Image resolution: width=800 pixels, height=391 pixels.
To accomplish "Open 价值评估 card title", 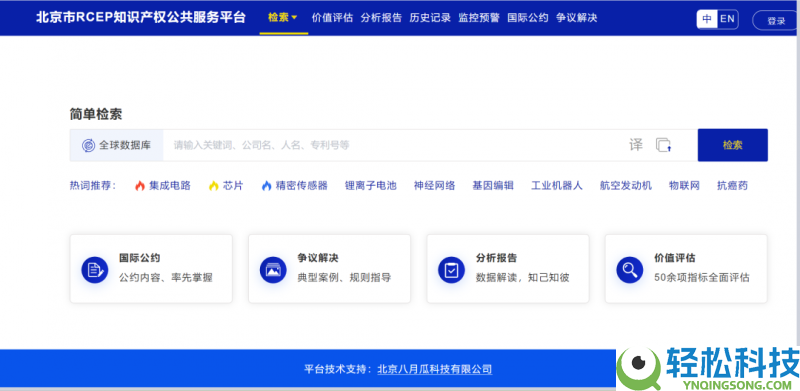I will click(x=674, y=258).
